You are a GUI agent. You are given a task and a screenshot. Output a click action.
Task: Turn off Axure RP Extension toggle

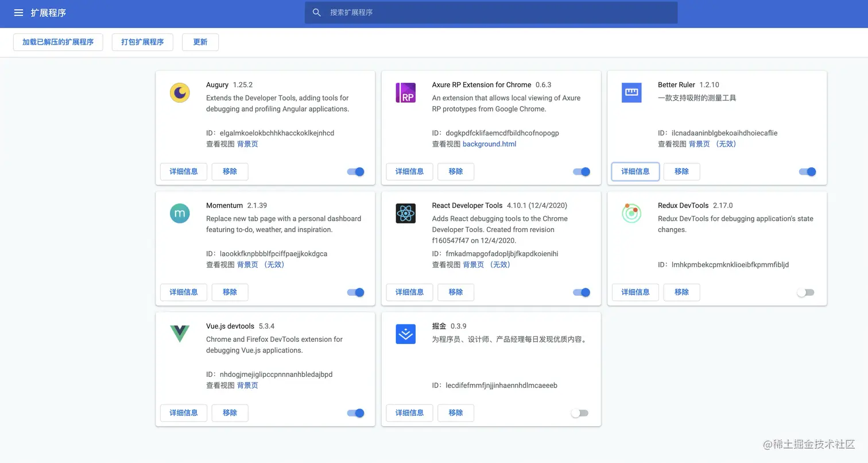[582, 172]
